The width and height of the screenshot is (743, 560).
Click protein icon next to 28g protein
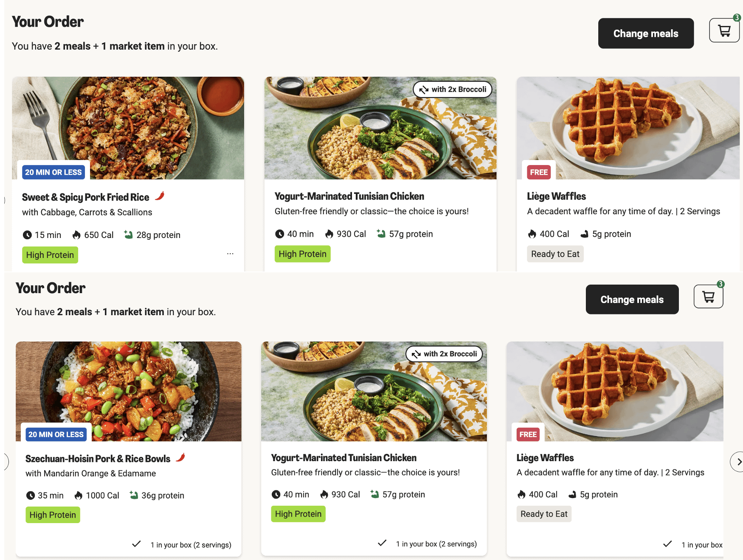point(128,235)
